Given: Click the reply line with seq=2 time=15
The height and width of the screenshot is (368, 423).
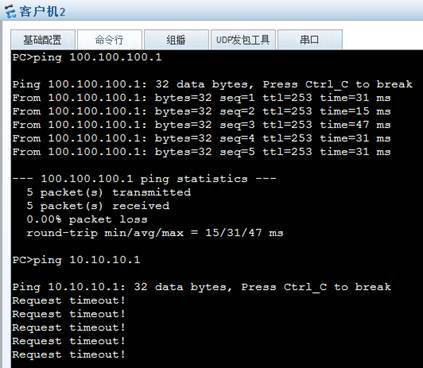Looking at the screenshot, I should pyautogui.click(x=201, y=111).
